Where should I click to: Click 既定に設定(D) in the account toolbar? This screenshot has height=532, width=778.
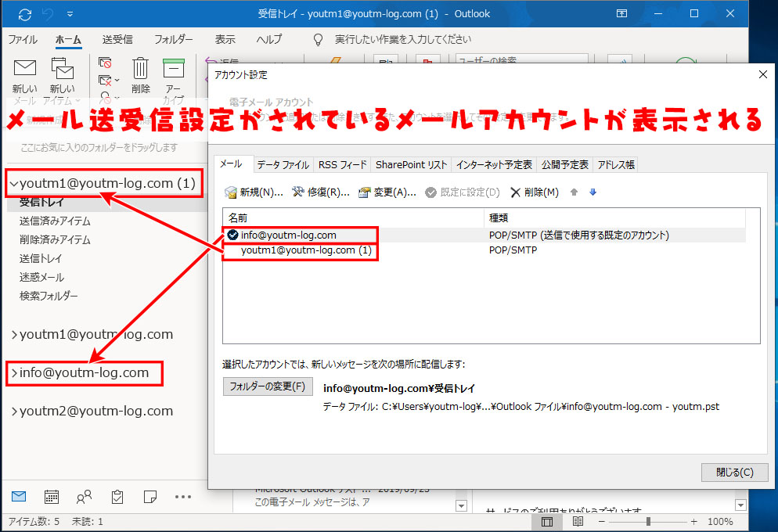click(463, 192)
